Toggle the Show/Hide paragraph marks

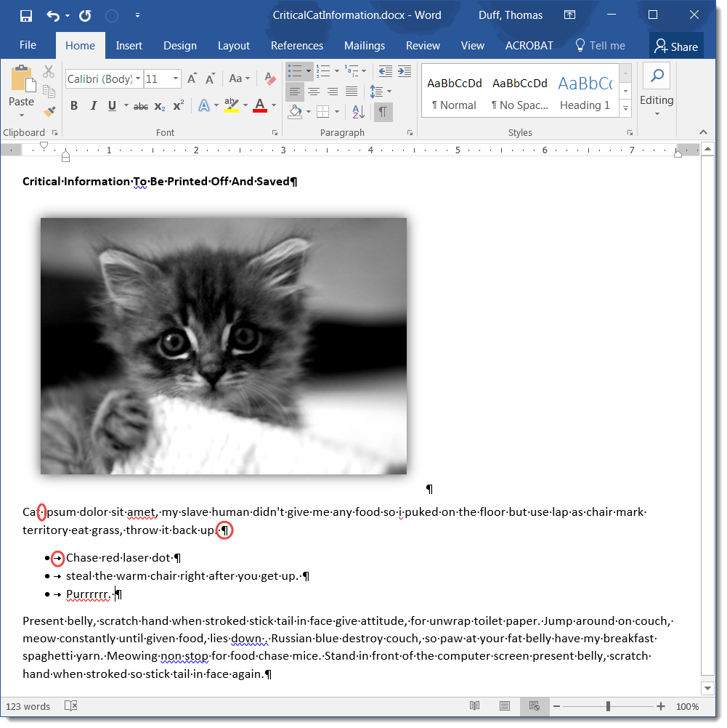383,111
